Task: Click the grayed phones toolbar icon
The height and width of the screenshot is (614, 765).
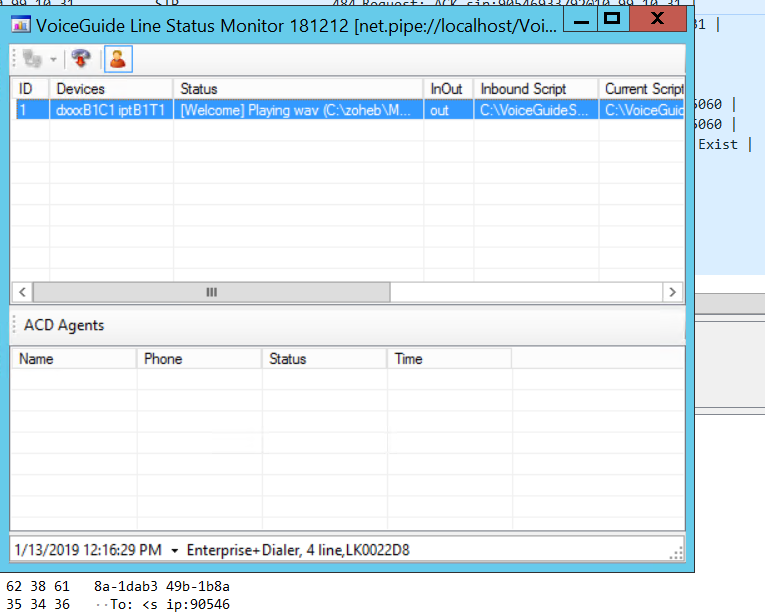Action: click(x=32, y=59)
